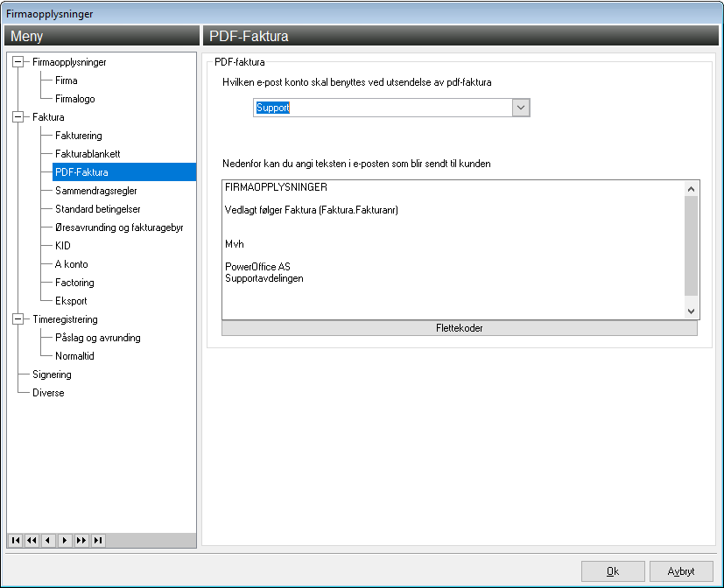Image resolution: width=724 pixels, height=588 pixels.
Task: Select the Timeregistrering parent tree label
Action: pyautogui.click(x=65, y=318)
